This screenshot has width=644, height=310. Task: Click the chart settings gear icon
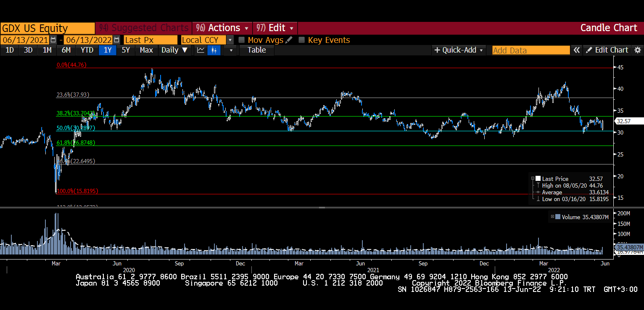click(x=638, y=50)
